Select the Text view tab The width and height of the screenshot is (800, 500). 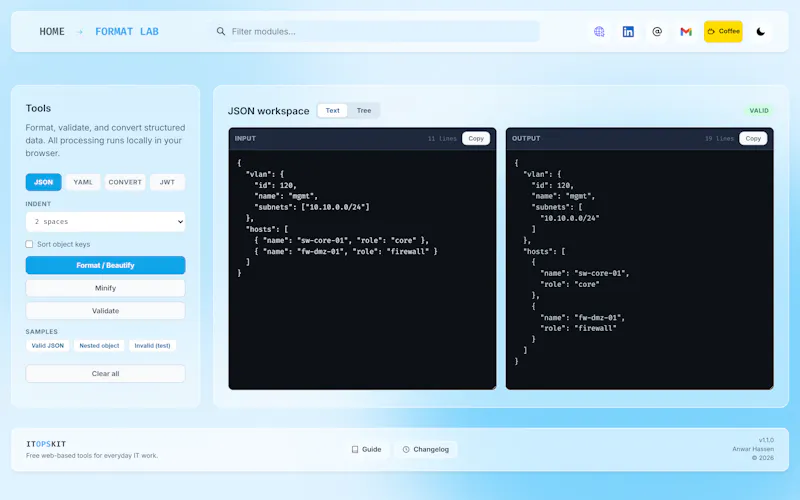point(333,111)
